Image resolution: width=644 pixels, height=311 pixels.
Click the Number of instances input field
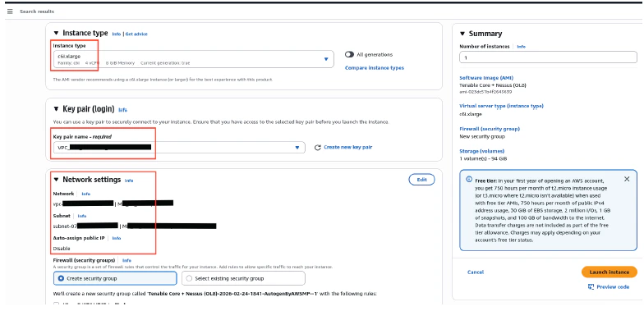tap(548, 57)
